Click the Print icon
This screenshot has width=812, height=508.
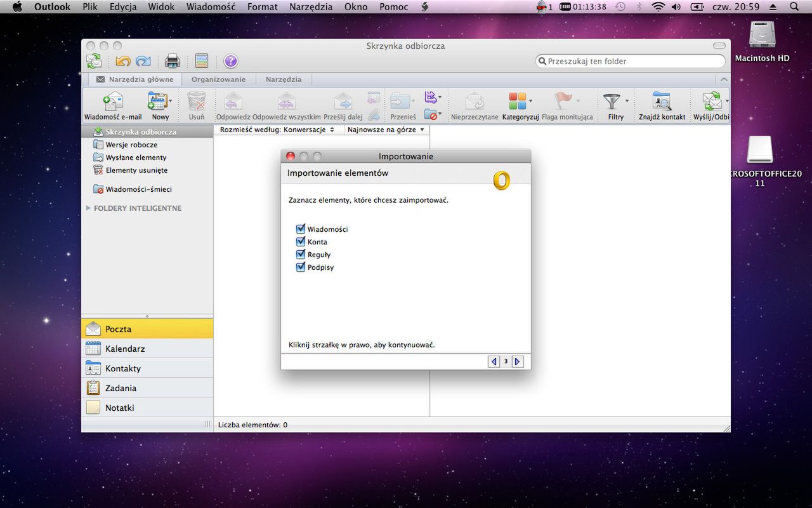173,61
